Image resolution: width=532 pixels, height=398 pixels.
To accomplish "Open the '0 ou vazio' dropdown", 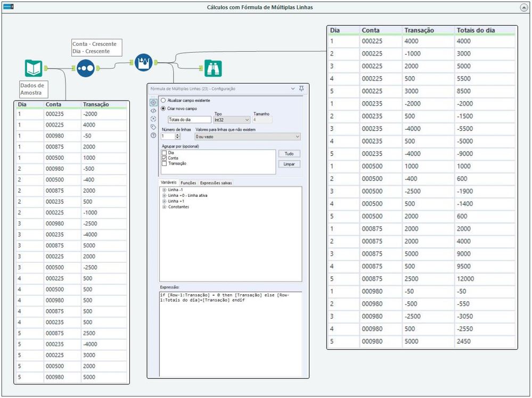I will tap(248, 137).
